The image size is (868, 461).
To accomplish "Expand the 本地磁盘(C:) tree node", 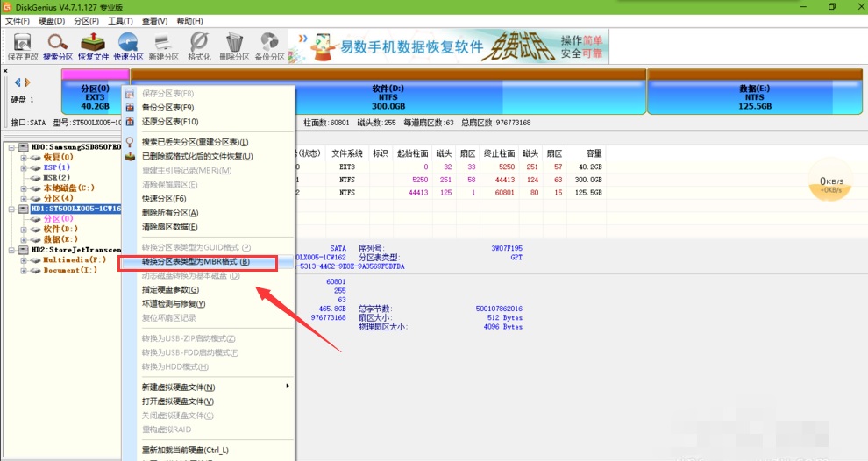I will click(x=24, y=188).
